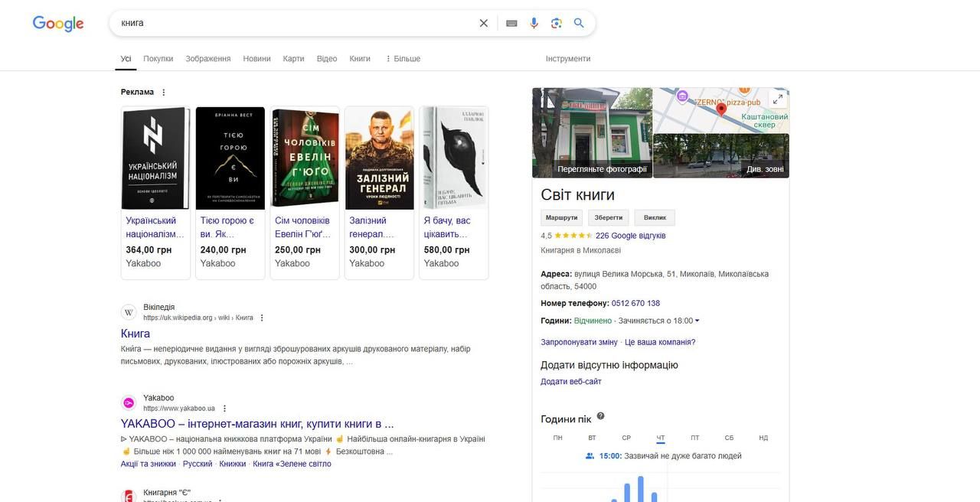
Task: Open the Більше search filter menu
Action: [403, 59]
